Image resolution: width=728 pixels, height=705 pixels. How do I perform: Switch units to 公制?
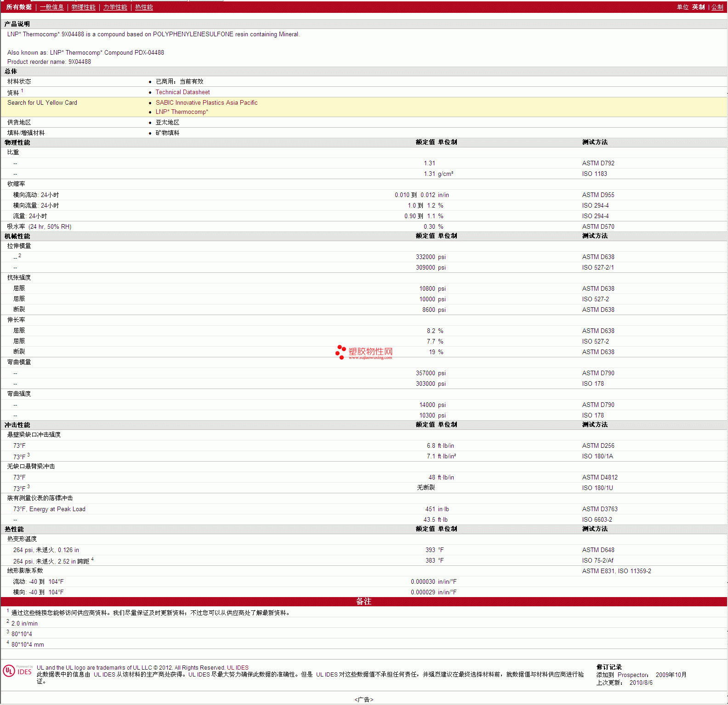click(x=717, y=7)
